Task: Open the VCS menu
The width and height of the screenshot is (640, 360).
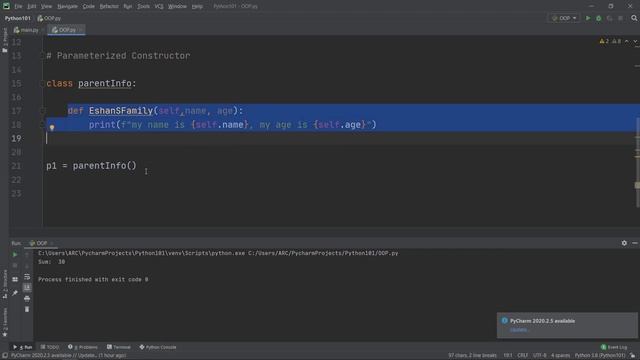Action: 159,6
